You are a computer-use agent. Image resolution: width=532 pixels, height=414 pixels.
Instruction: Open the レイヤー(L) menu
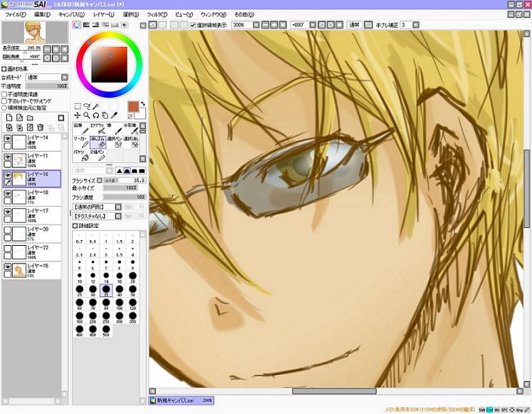coord(104,14)
